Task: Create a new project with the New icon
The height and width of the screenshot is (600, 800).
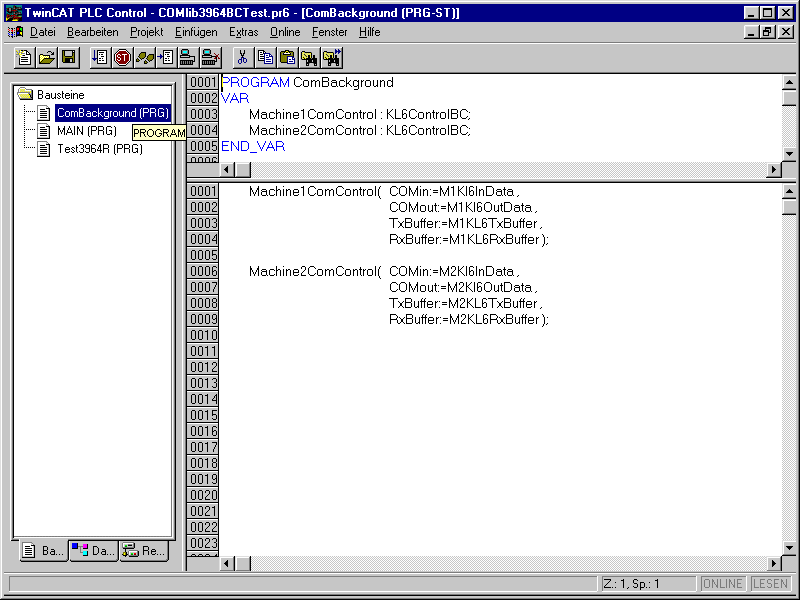Action: (24, 58)
